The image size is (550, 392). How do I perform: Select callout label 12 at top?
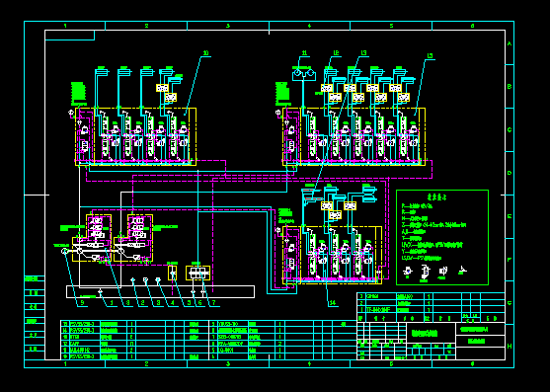pos(336,53)
